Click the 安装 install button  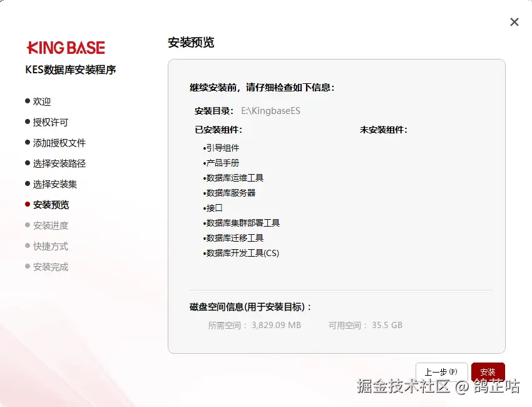488,372
